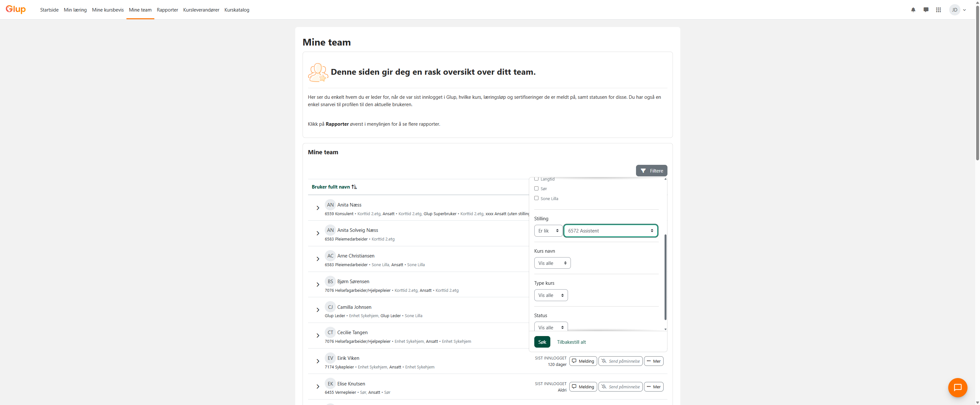Viewport: 980px width, 405px height.
Task: Click the AC avatar of Arne Christiansen
Action: coord(330,256)
